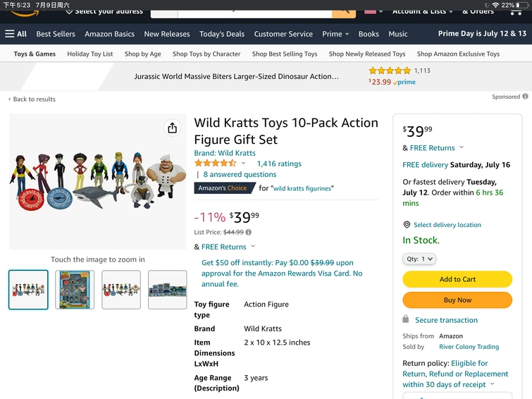Go back to results
The image size is (532, 399).
(x=32, y=99)
